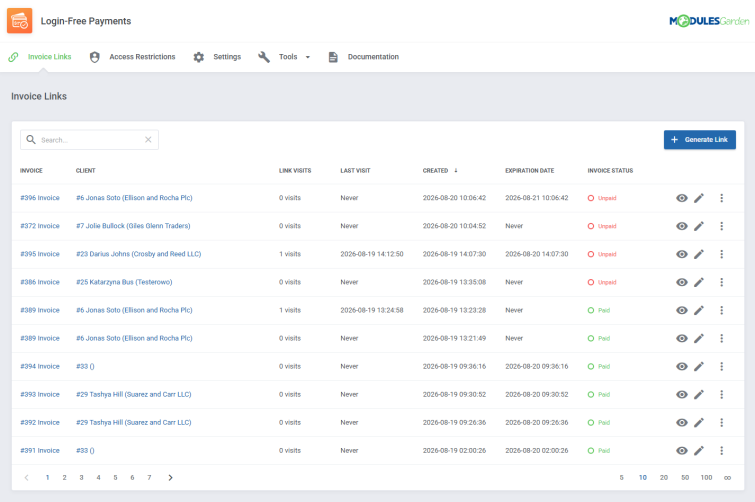Show 100 rows per page
This screenshot has width=755, height=502.
[706, 477]
